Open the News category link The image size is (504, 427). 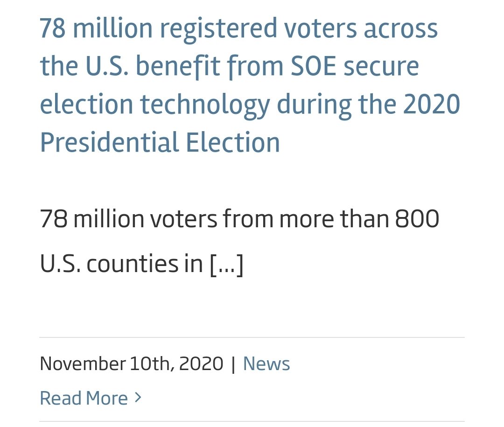click(x=266, y=364)
